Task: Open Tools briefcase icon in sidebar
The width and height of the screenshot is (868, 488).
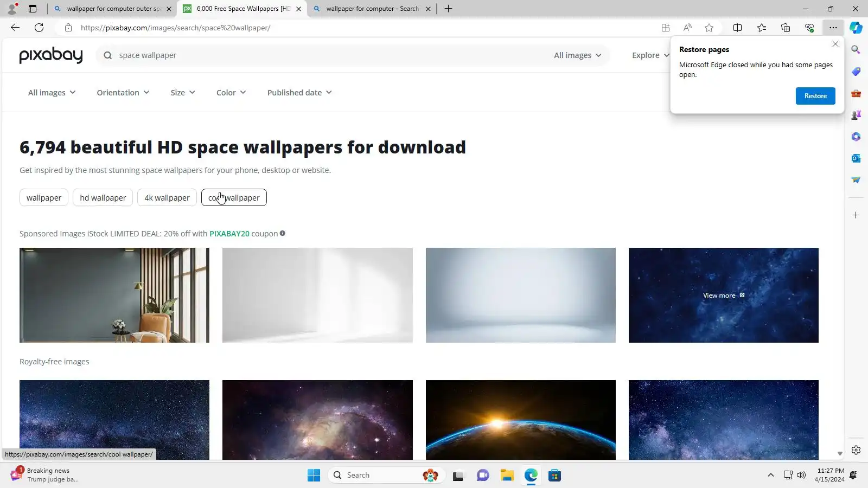Action: point(856,93)
